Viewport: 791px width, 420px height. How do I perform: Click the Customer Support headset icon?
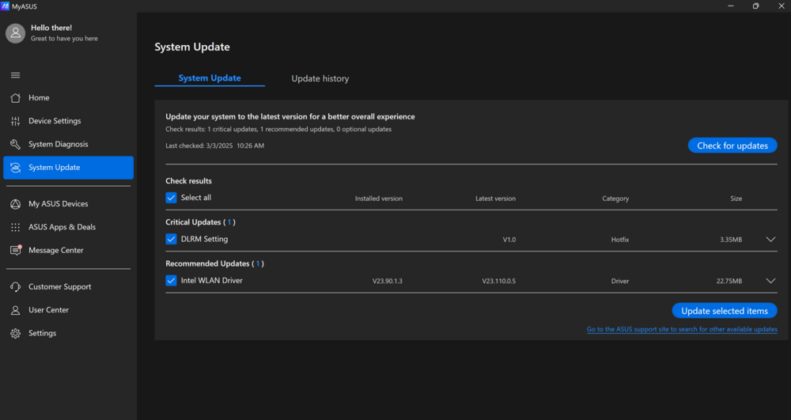[16, 287]
